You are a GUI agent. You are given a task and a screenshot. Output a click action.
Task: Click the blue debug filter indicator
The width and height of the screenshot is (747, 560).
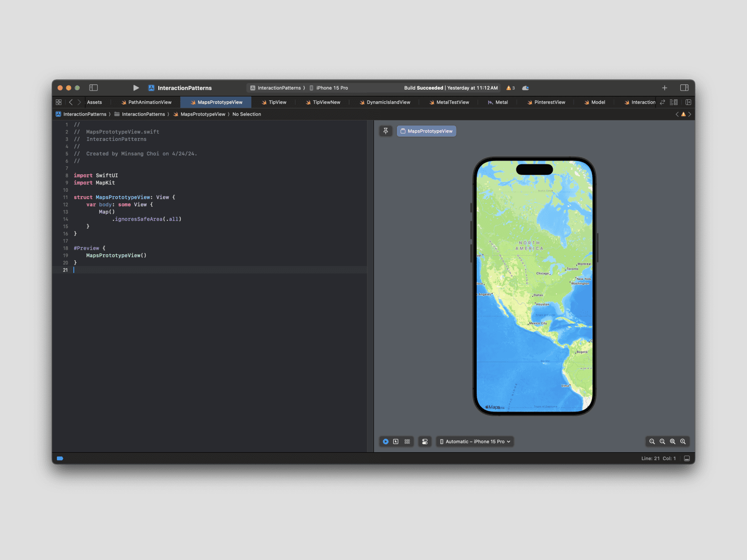click(x=60, y=458)
